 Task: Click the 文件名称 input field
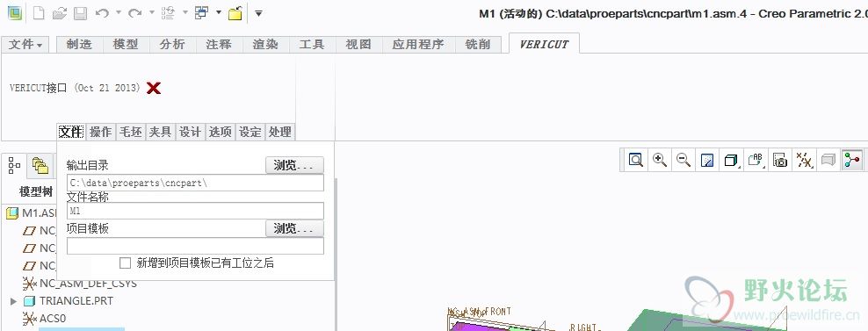(195, 211)
